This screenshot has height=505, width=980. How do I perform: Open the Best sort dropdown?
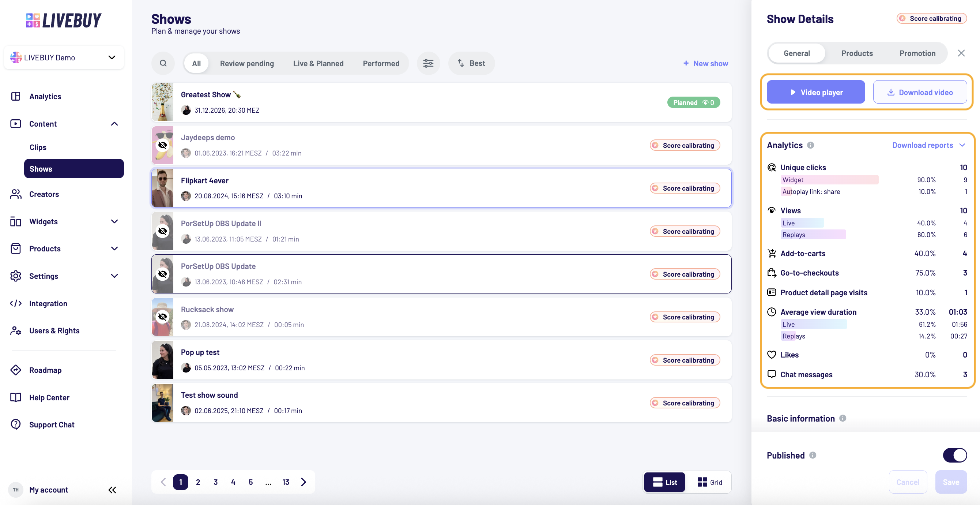tap(471, 63)
